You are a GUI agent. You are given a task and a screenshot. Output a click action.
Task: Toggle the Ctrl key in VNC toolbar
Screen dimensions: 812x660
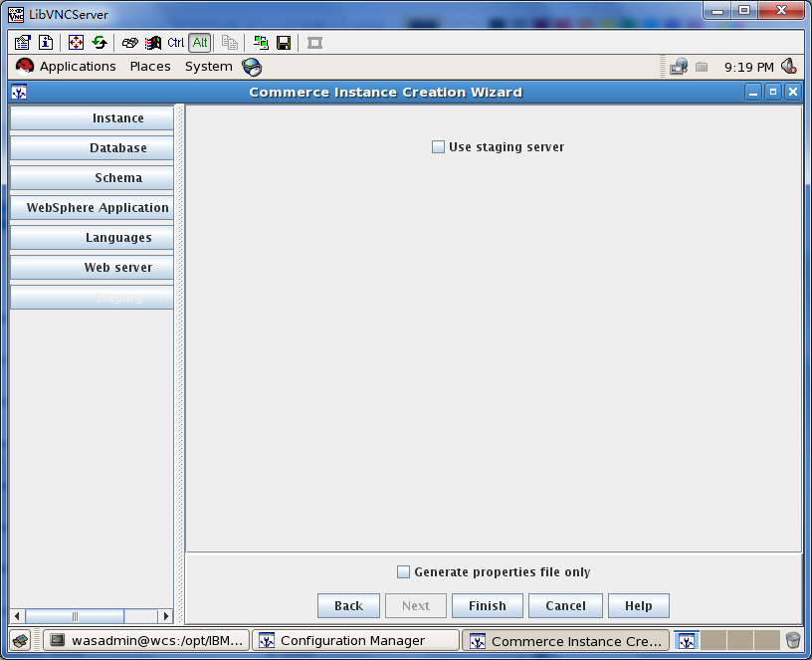175,43
